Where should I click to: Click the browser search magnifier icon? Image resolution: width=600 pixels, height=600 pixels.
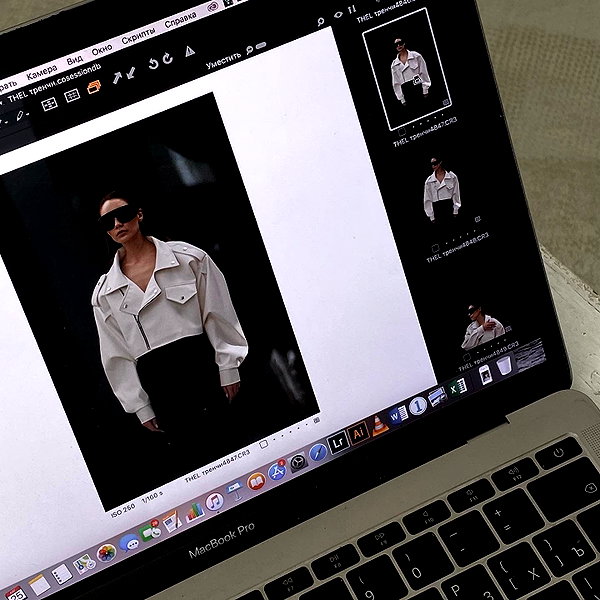(x=321, y=21)
